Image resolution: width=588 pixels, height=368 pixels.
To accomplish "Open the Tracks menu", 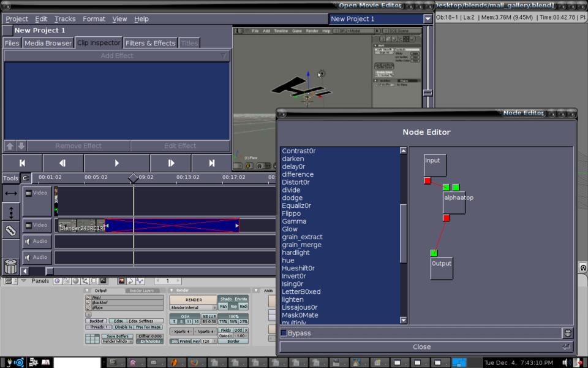I will (x=65, y=19).
